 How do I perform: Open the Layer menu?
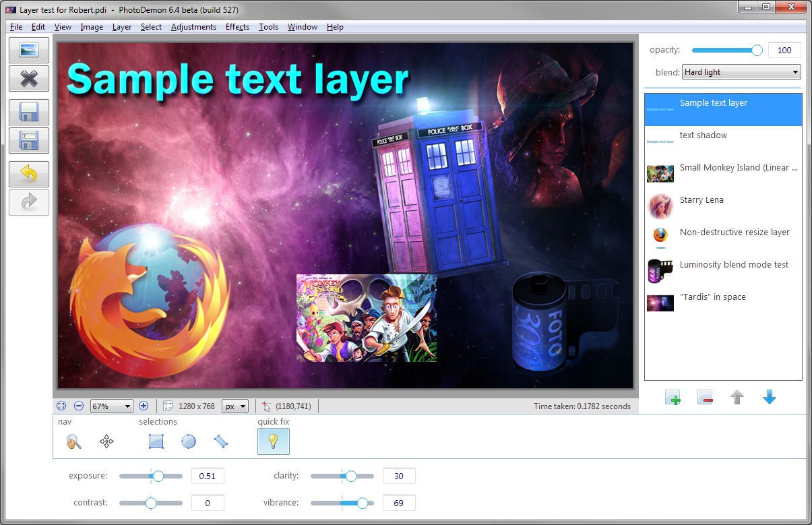coord(122,27)
